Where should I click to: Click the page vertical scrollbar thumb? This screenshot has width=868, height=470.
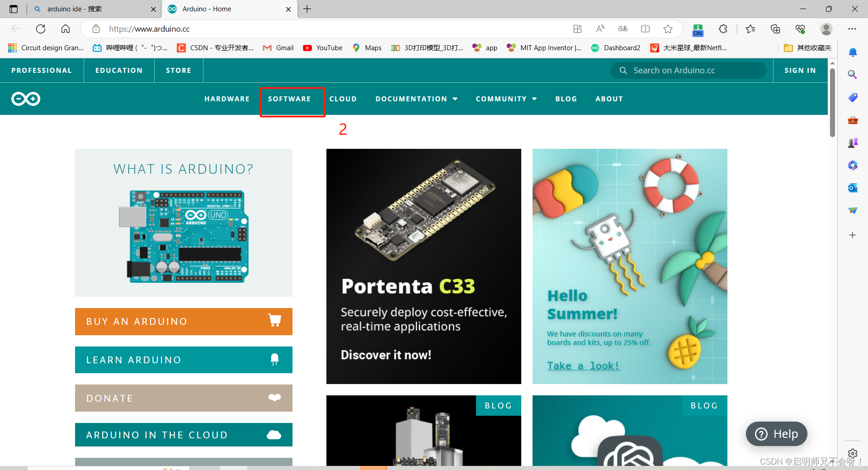click(832, 103)
